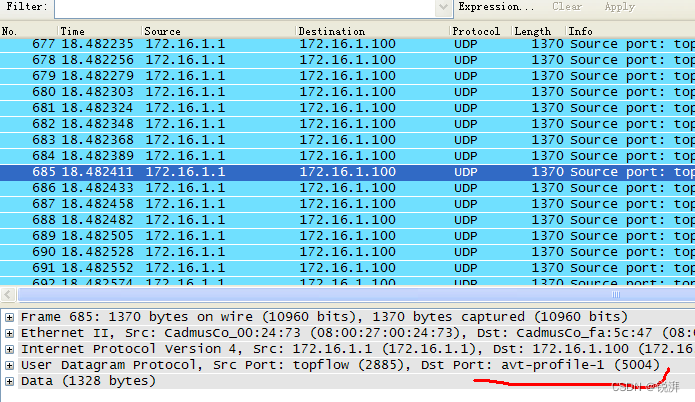
Task: Expand the Ethernet II tree node
Action: [9, 333]
